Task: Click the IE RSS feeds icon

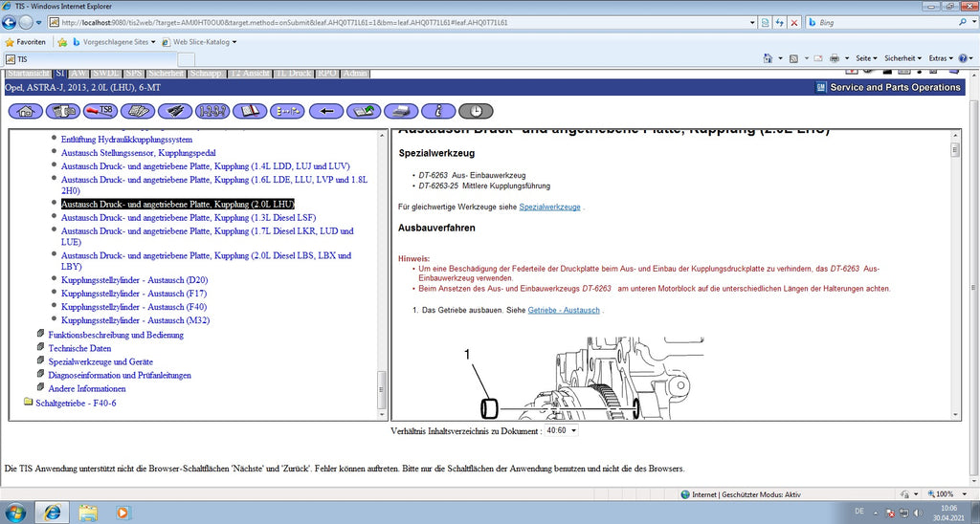Action: (793, 58)
